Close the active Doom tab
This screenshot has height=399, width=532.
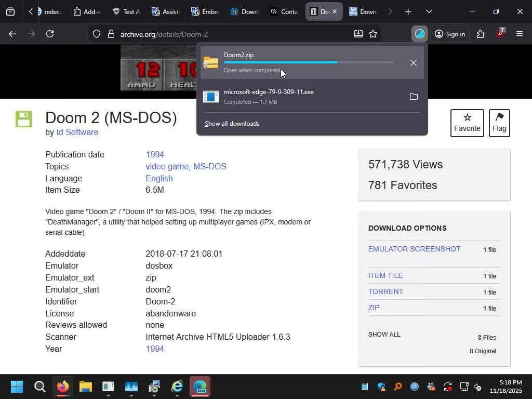(335, 11)
